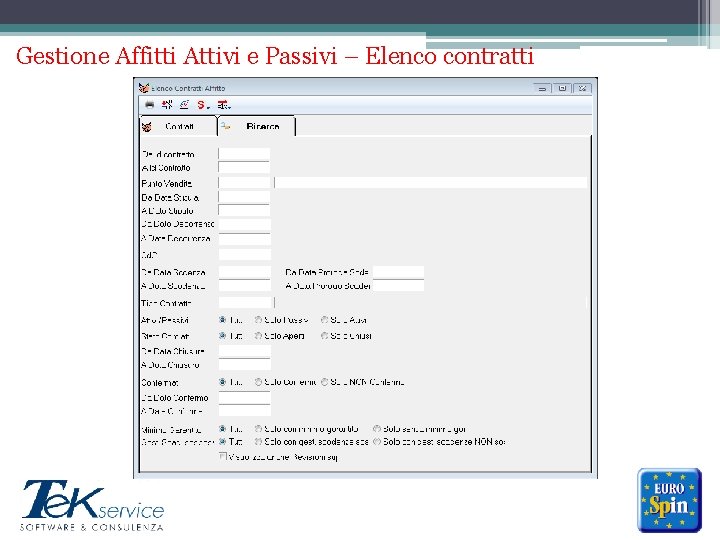This screenshot has width=720, height=540.
Task: Click the A Id Contratto input field
Action: pos(244,167)
